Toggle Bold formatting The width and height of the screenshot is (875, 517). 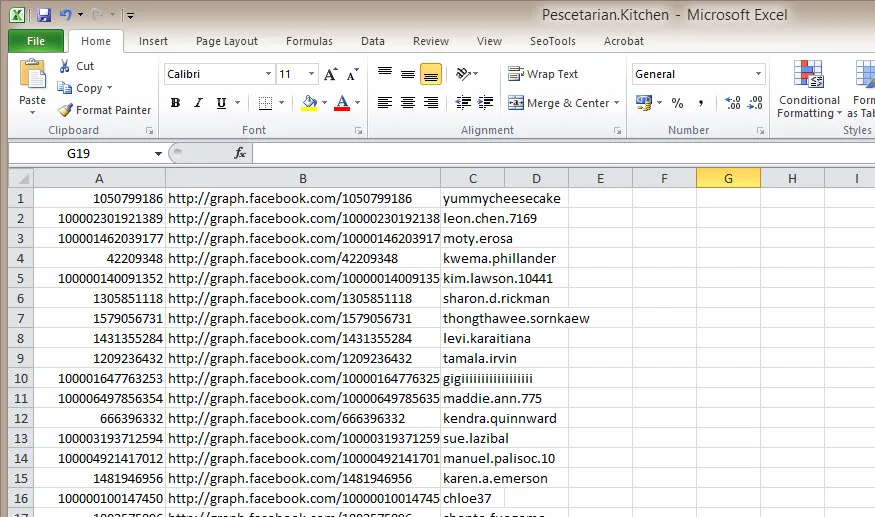click(175, 103)
